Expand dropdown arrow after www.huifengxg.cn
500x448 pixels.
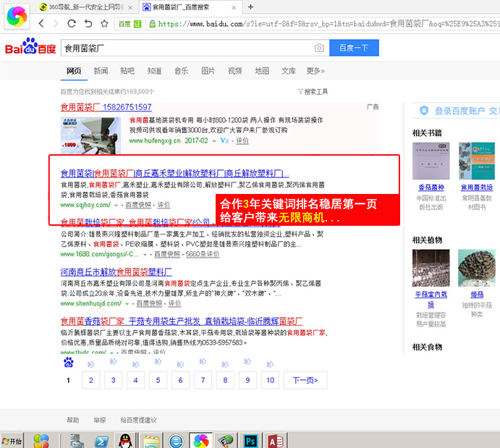pyautogui.click(x=214, y=141)
